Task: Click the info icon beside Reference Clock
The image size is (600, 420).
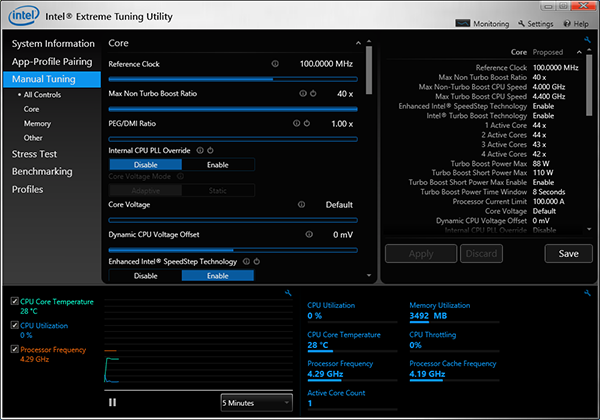Action: click(x=275, y=63)
